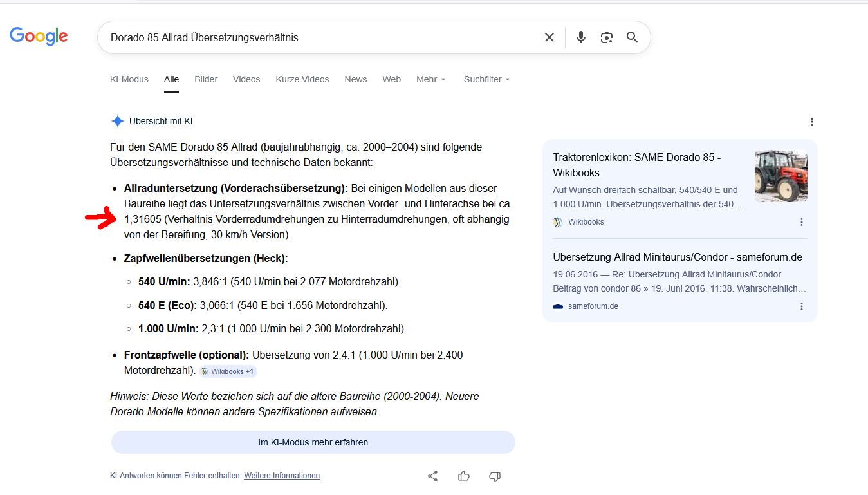
Task: Give thumbs down to AI overview
Action: click(x=495, y=476)
